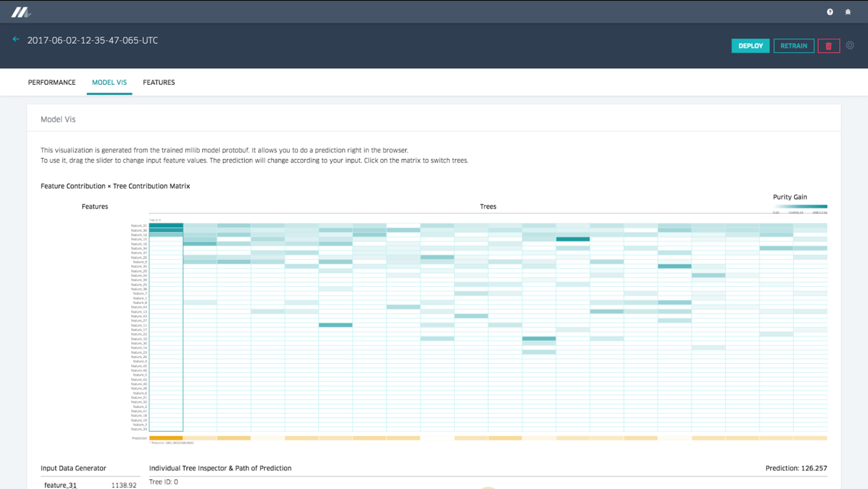Click 'Tree ID: 0' in the tree inspector
Image resolution: width=868 pixels, height=489 pixels.
coord(163,482)
